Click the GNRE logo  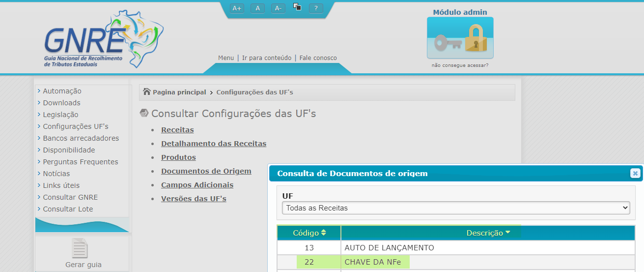(104, 39)
